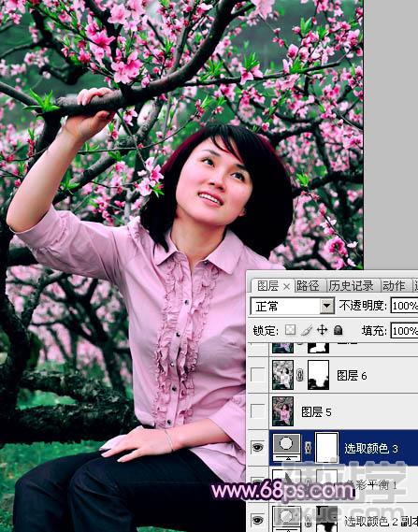Click link icon on 图层 6 layer
418x532 pixels.
(300, 376)
